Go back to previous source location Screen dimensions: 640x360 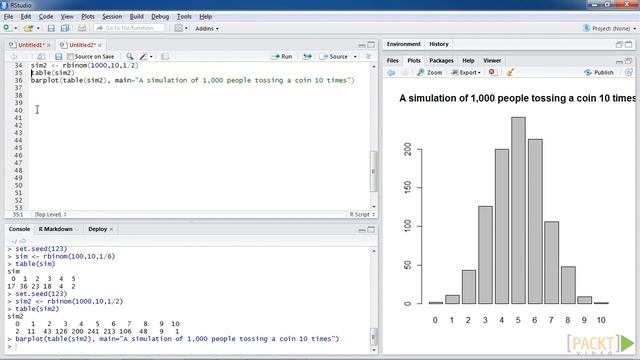(x=13, y=57)
